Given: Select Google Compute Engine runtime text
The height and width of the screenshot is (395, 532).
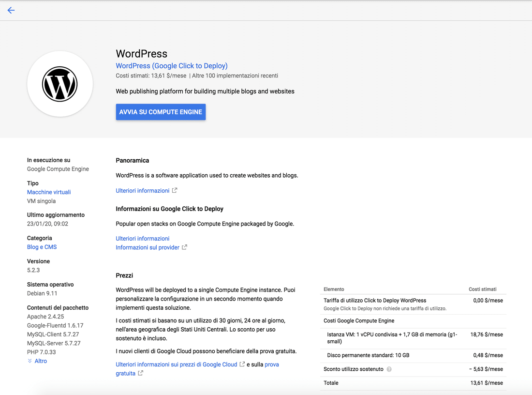Looking at the screenshot, I should (x=58, y=169).
